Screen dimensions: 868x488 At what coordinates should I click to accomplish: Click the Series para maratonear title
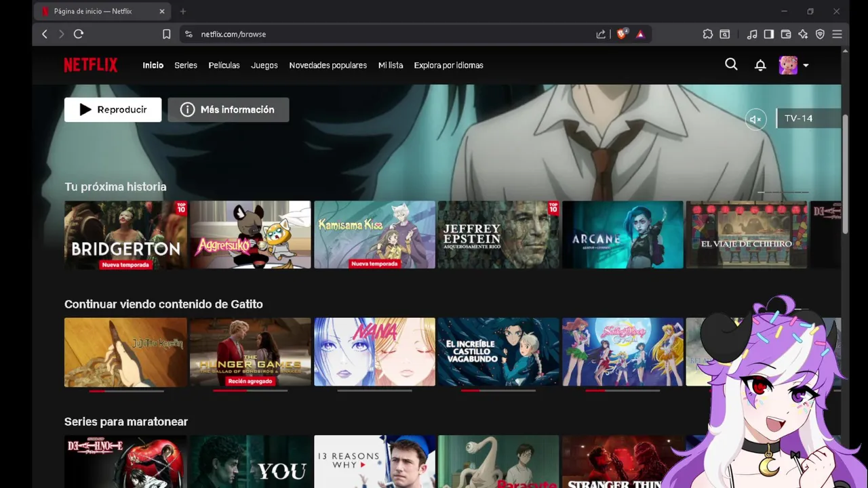(126, 422)
